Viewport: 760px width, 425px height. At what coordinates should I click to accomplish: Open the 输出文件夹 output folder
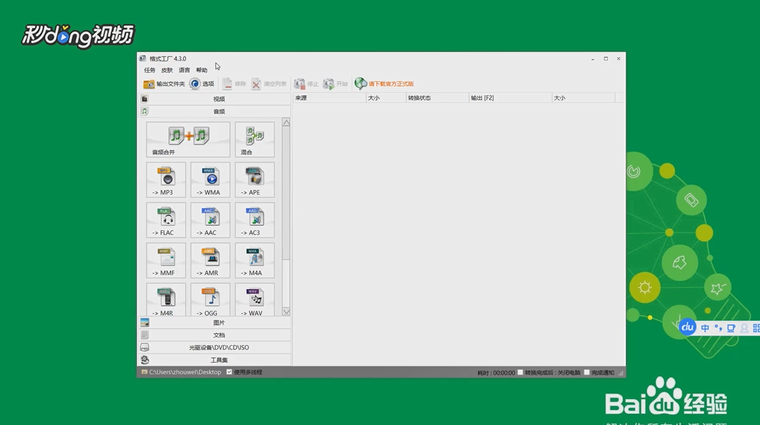[x=164, y=84]
